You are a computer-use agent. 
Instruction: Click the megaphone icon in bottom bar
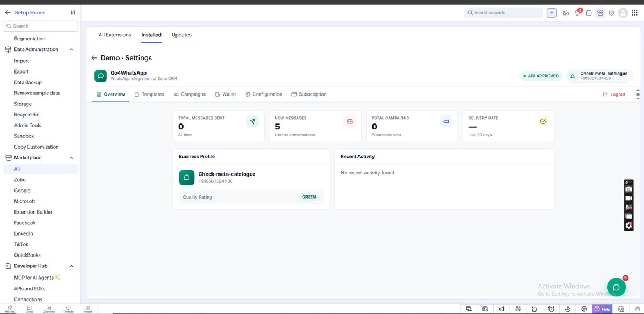pyautogui.click(x=501, y=309)
